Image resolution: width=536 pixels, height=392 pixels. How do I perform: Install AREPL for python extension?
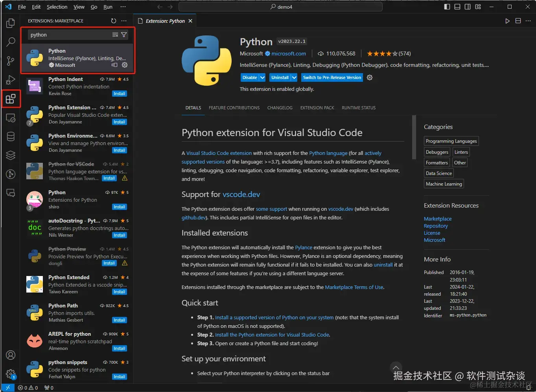[120, 348]
